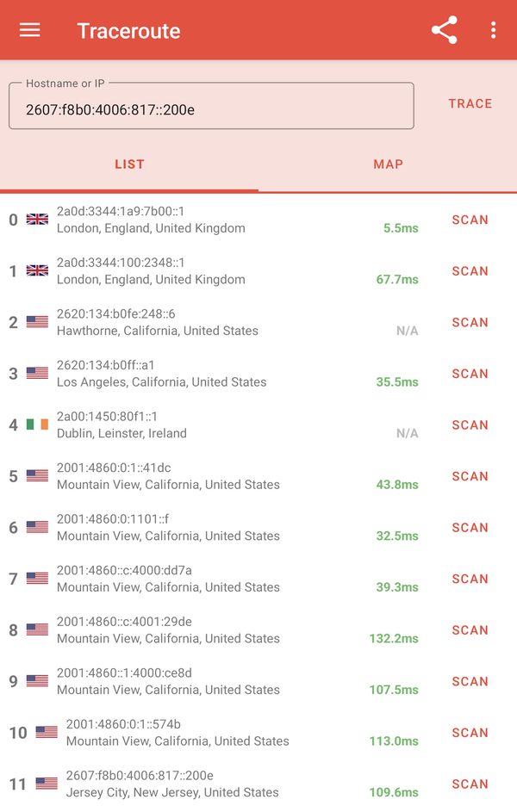Open the three-dot overflow menu
Image resolution: width=517 pixels, height=812 pixels.
493,31
